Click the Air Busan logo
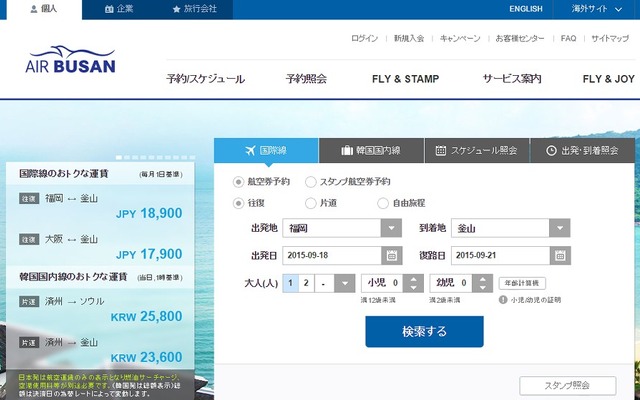The width and height of the screenshot is (640, 400). point(70,60)
